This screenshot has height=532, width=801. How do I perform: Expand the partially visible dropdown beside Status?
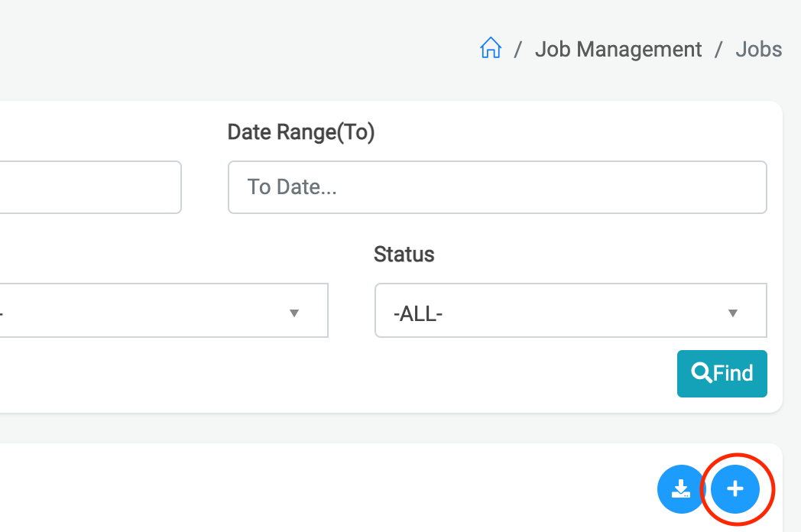coord(153,310)
